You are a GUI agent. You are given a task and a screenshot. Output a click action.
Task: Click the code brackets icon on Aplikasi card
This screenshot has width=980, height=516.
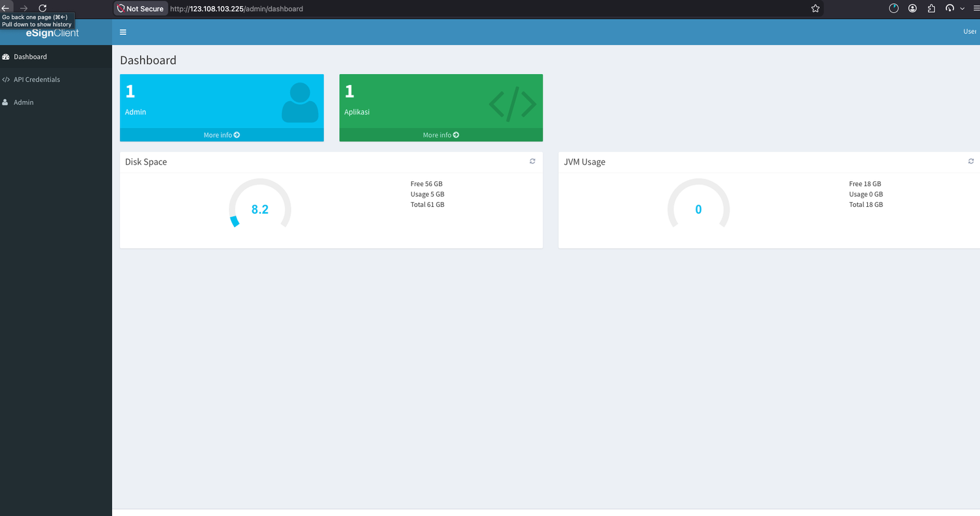coord(513,104)
